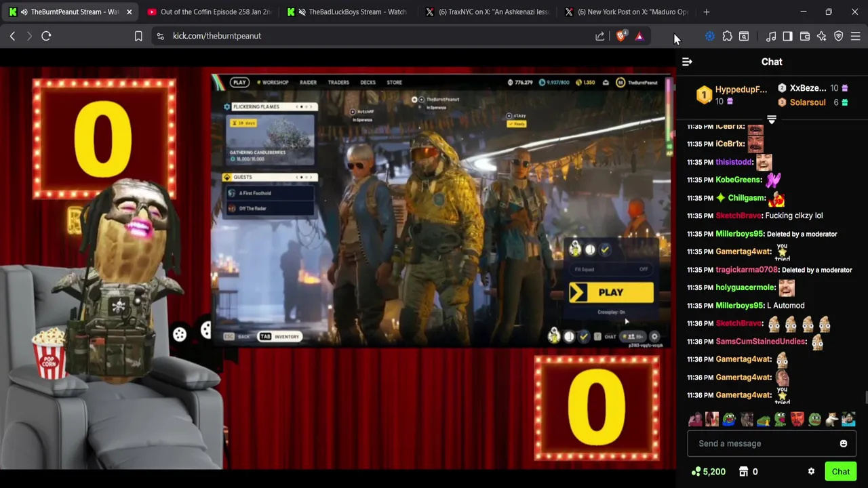Click the green Chat send button
This screenshot has width=868, height=488.
pos(841,472)
